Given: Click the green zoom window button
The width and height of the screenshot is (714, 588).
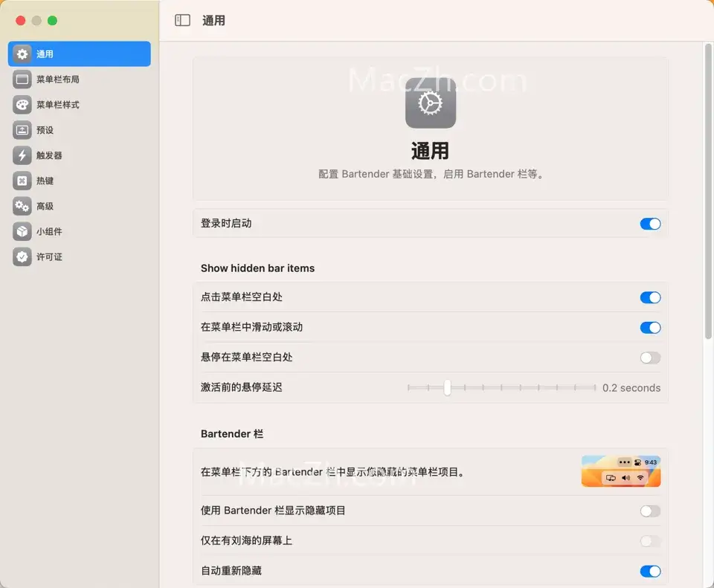Looking at the screenshot, I should click(x=52, y=21).
